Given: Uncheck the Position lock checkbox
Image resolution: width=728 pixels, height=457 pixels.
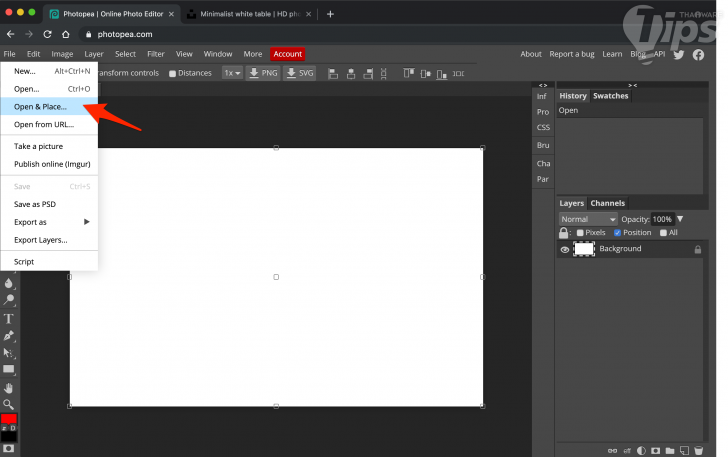Looking at the screenshot, I should click(618, 233).
